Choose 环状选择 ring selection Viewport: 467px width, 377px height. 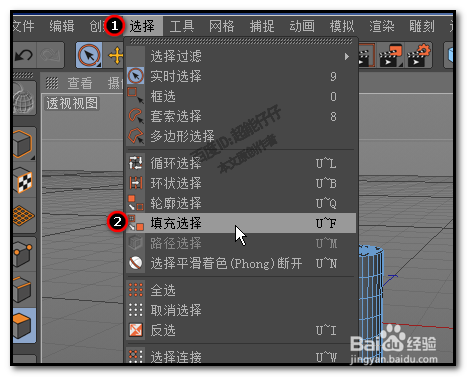tap(241, 183)
